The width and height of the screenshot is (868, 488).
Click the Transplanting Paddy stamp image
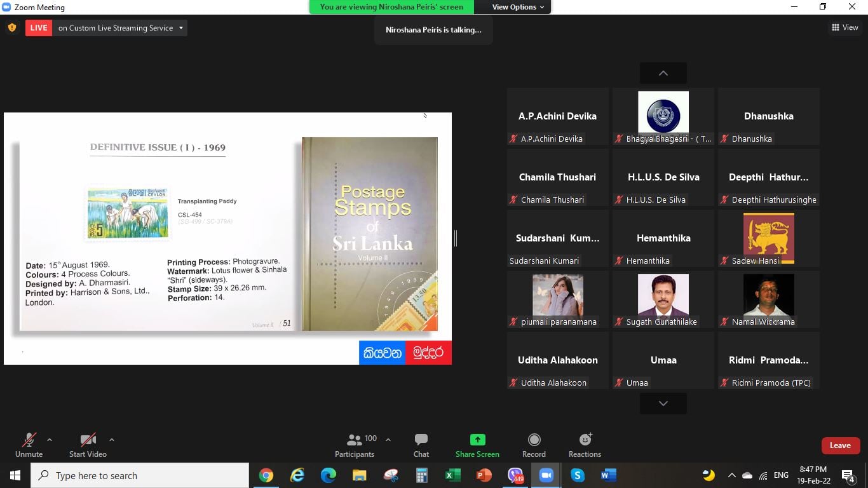click(128, 213)
